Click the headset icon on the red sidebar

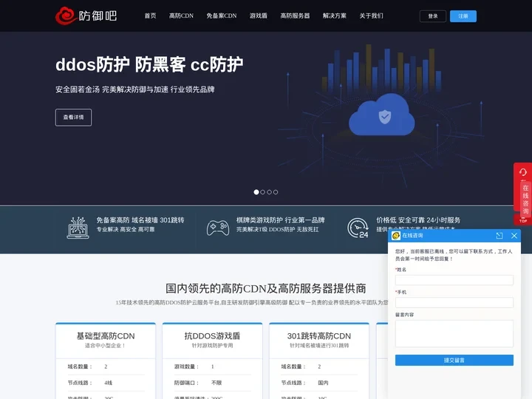[523, 172]
